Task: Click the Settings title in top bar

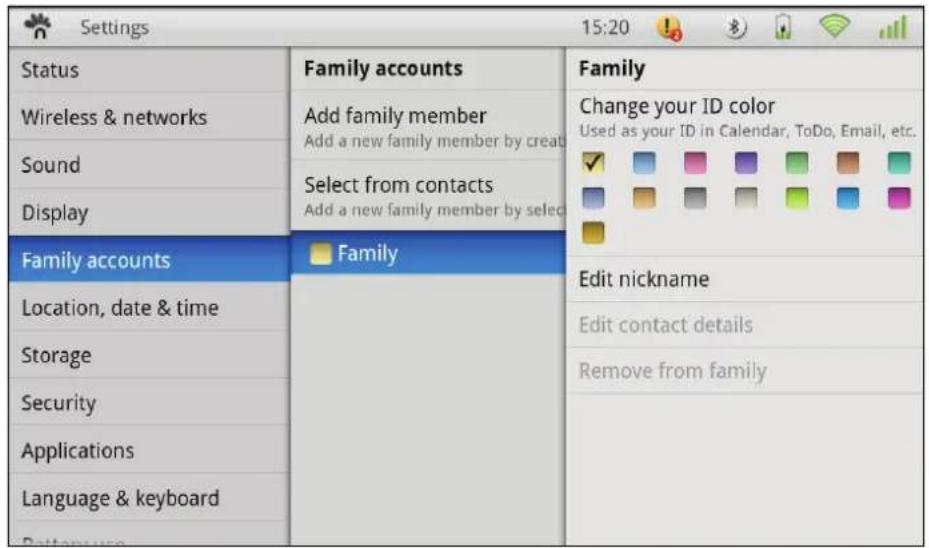Action: [x=114, y=27]
